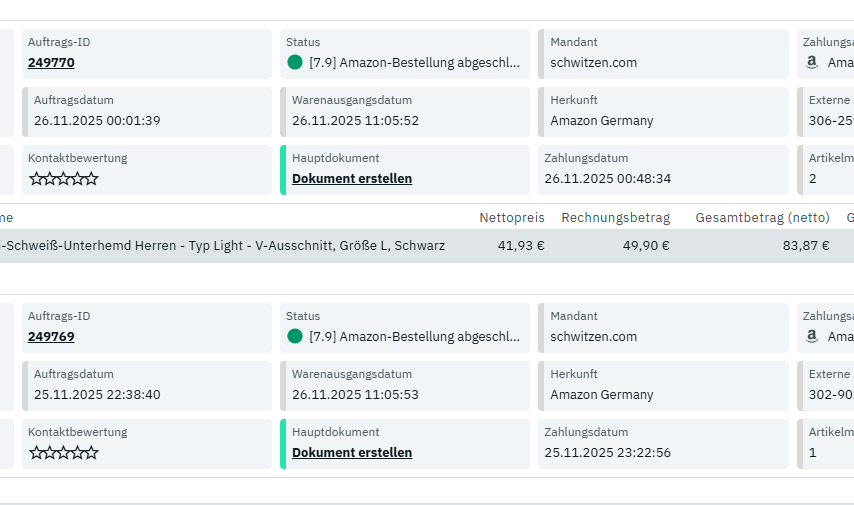The image size is (854, 505).
Task: Select the fifth star for order 249770's Kontaktbewertung
Action: tap(92, 179)
